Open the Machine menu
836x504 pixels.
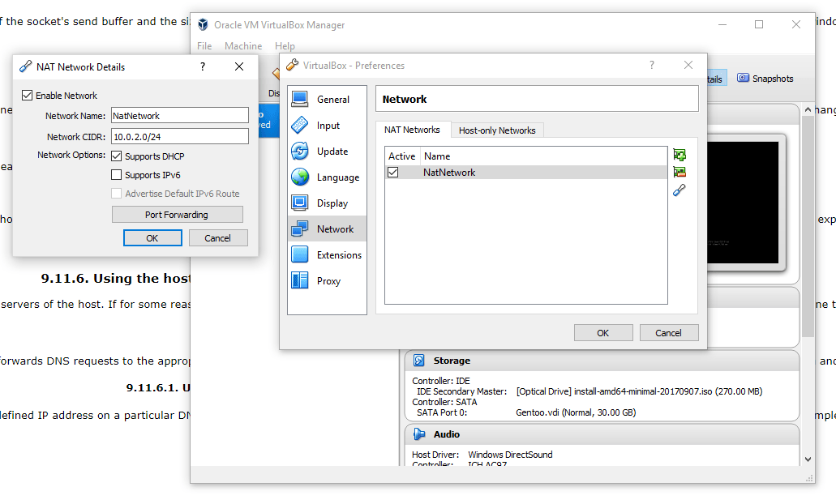[x=243, y=46]
